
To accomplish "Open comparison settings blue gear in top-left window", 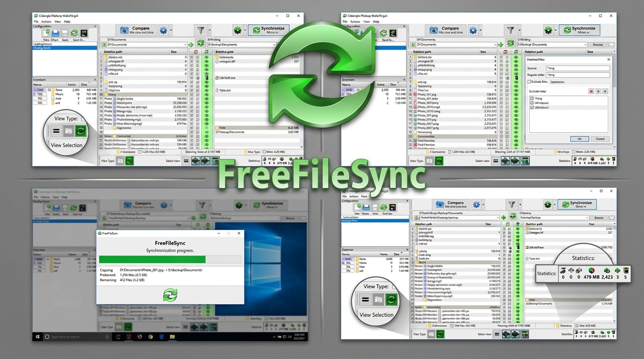I will pos(163,30).
